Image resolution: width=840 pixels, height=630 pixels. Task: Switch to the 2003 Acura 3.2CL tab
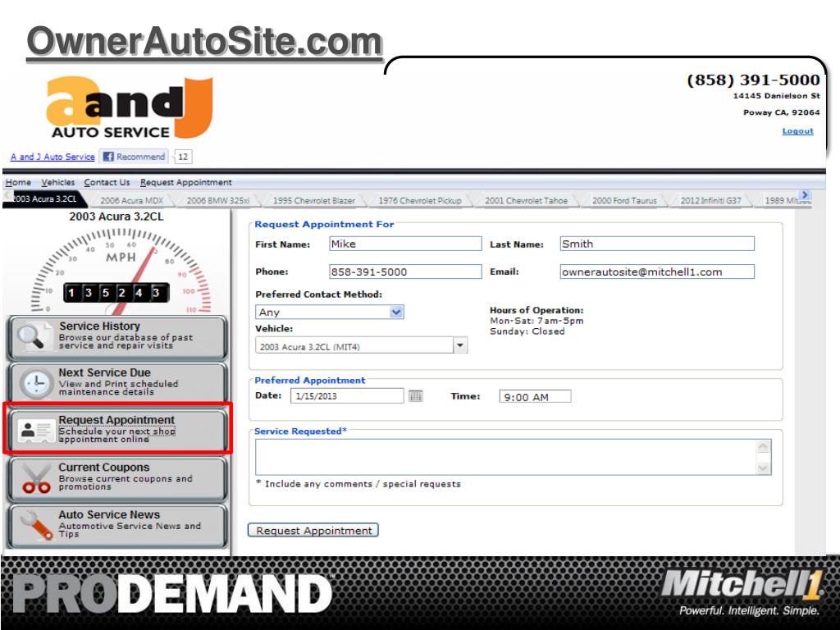point(45,199)
